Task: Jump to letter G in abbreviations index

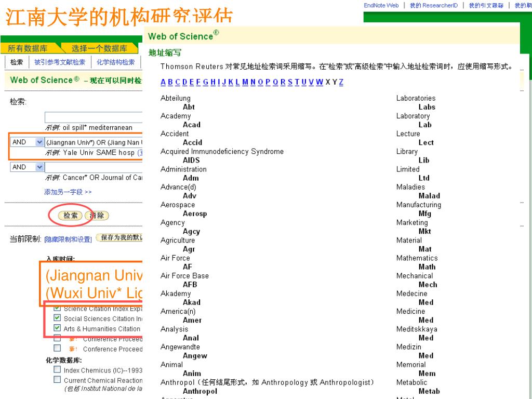Action: point(206,82)
